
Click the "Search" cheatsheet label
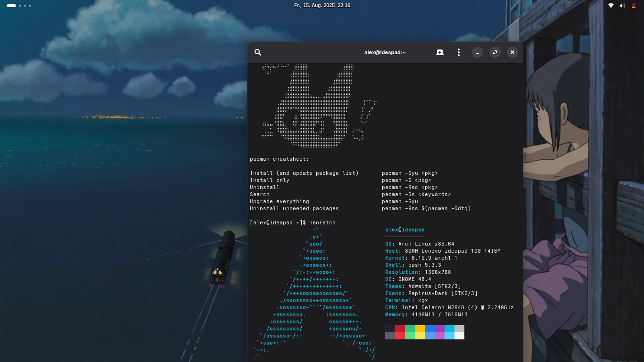click(x=260, y=195)
